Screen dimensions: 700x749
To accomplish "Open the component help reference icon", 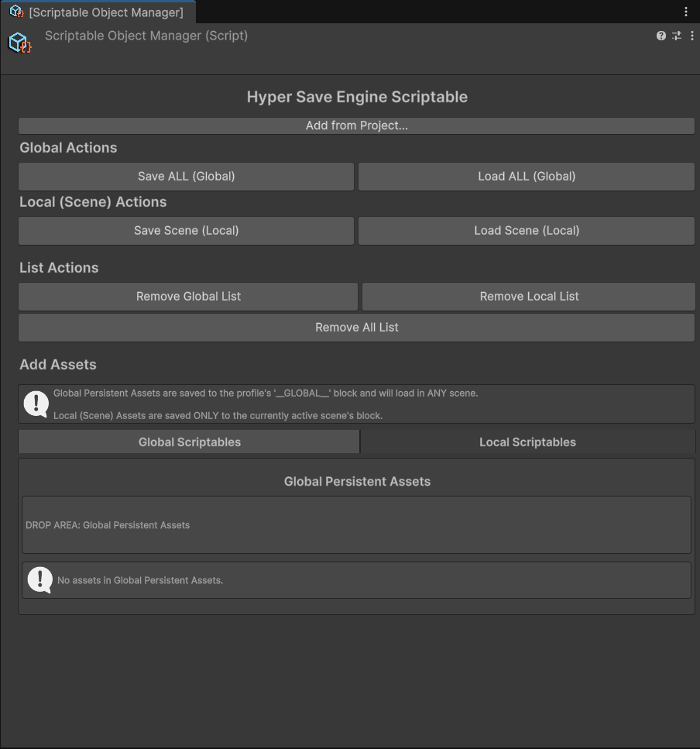I will click(x=661, y=36).
